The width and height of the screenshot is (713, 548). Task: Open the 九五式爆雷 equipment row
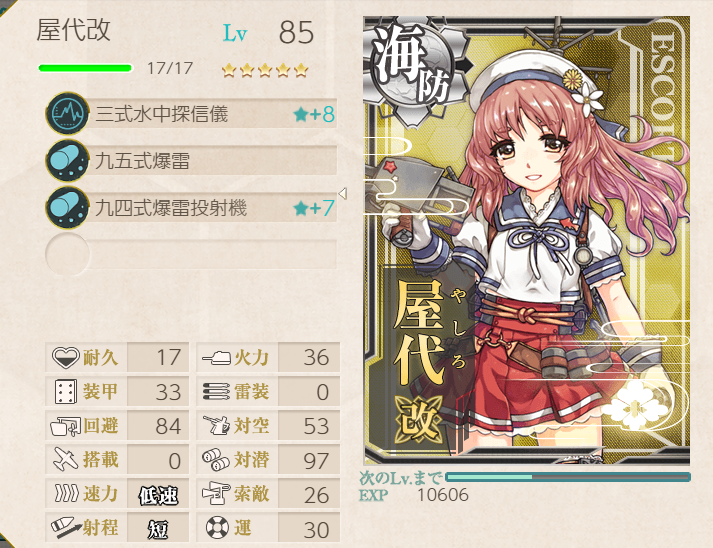tap(191, 161)
